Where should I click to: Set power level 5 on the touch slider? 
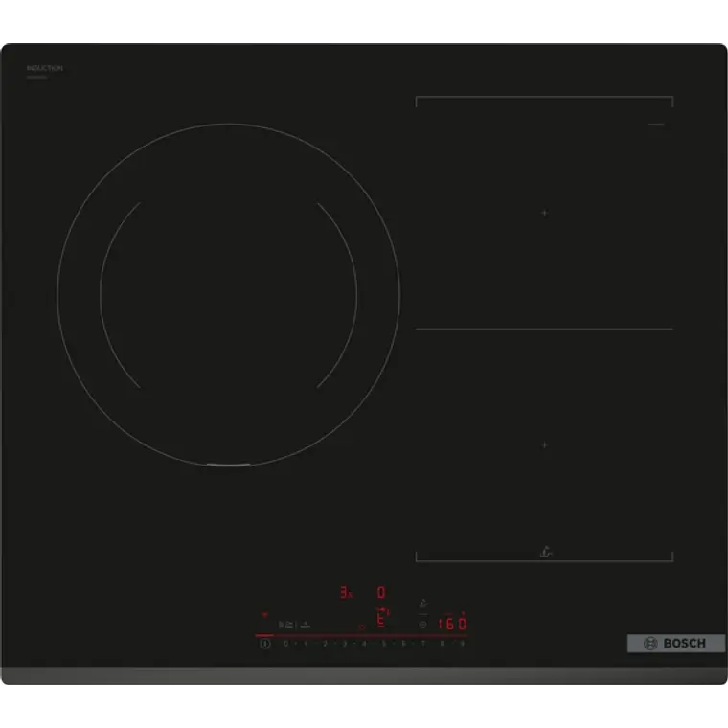(x=383, y=644)
